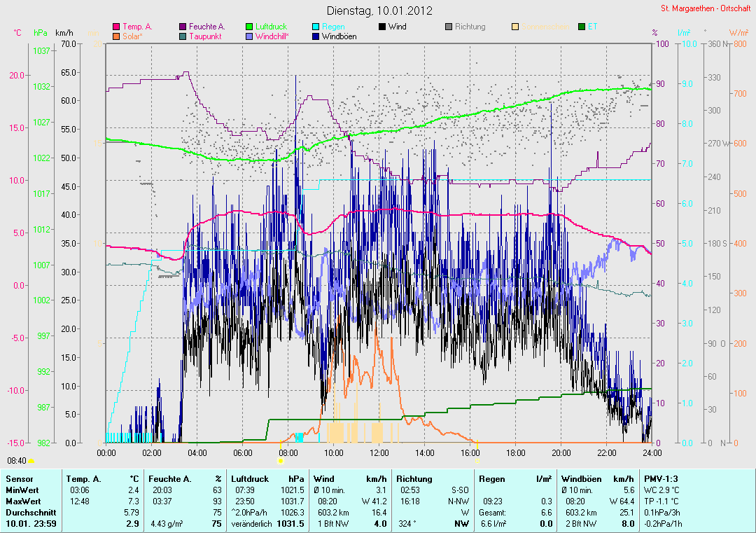Click the 'Luftdruck' legend label

(271, 27)
